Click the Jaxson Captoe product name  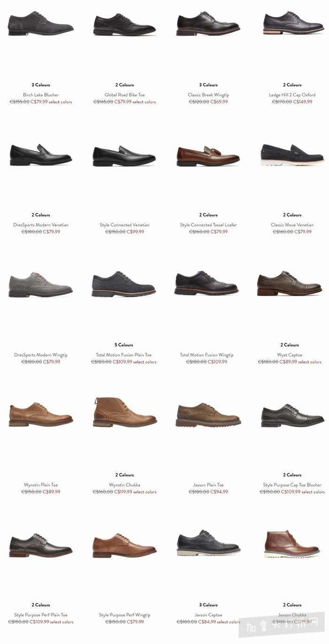pos(208,615)
